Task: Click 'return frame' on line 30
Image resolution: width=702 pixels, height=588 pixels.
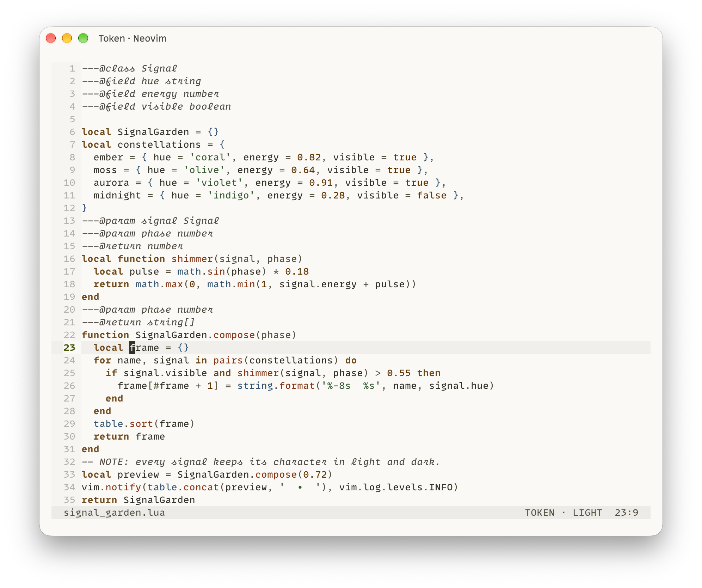Action: tap(129, 436)
